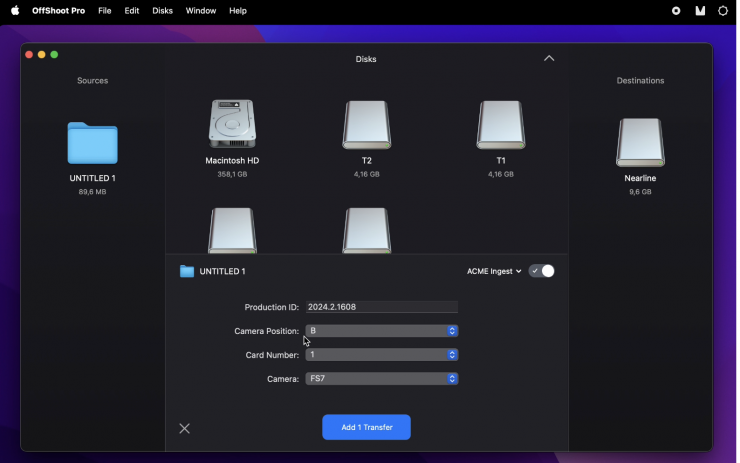Open the M icon in the menu bar
740x463 pixels.
pyautogui.click(x=700, y=11)
